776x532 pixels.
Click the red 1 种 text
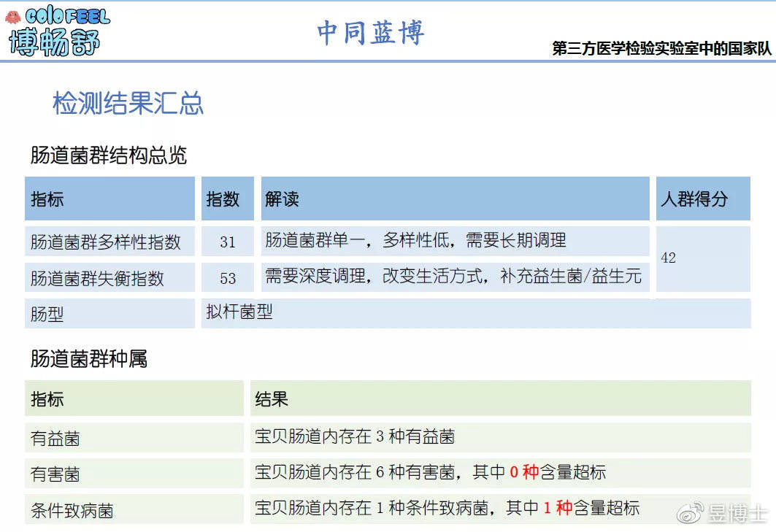[x=558, y=508]
